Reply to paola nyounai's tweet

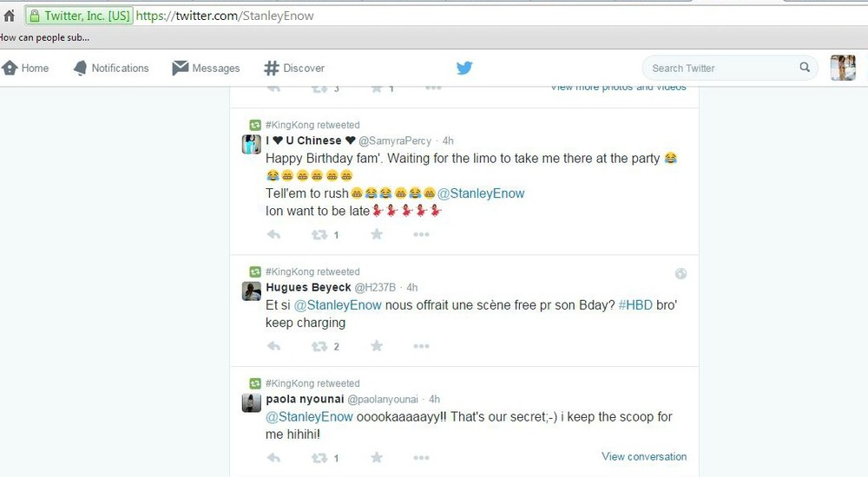[x=274, y=458]
